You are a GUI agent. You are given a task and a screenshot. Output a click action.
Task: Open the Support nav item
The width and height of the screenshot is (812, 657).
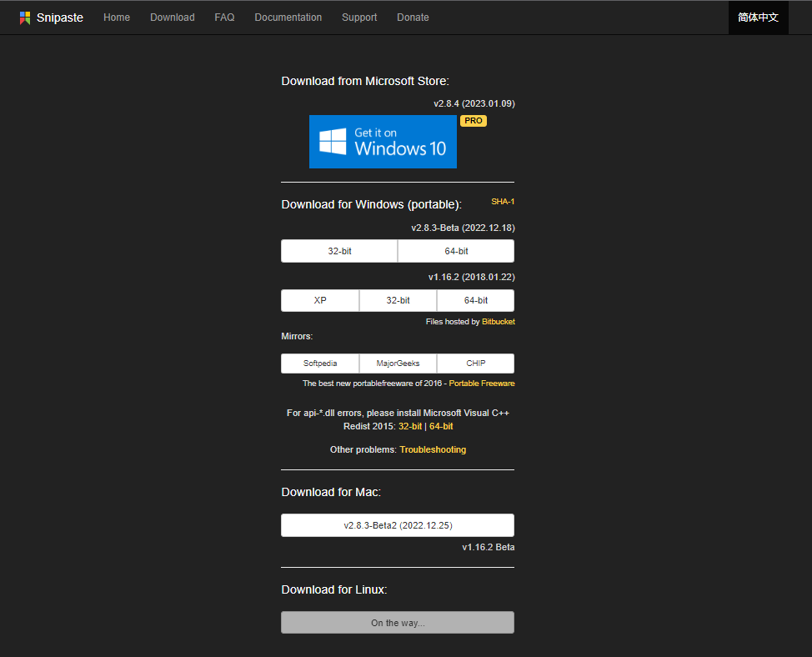click(359, 18)
